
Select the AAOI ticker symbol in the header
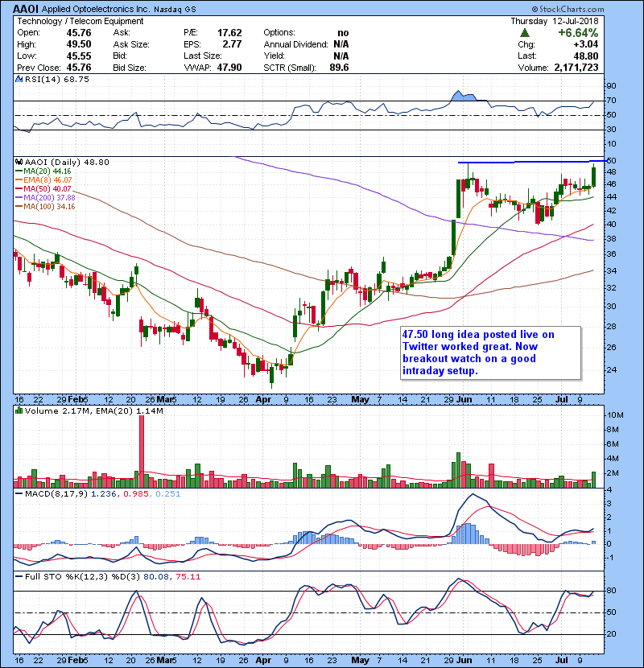tap(26, 9)
